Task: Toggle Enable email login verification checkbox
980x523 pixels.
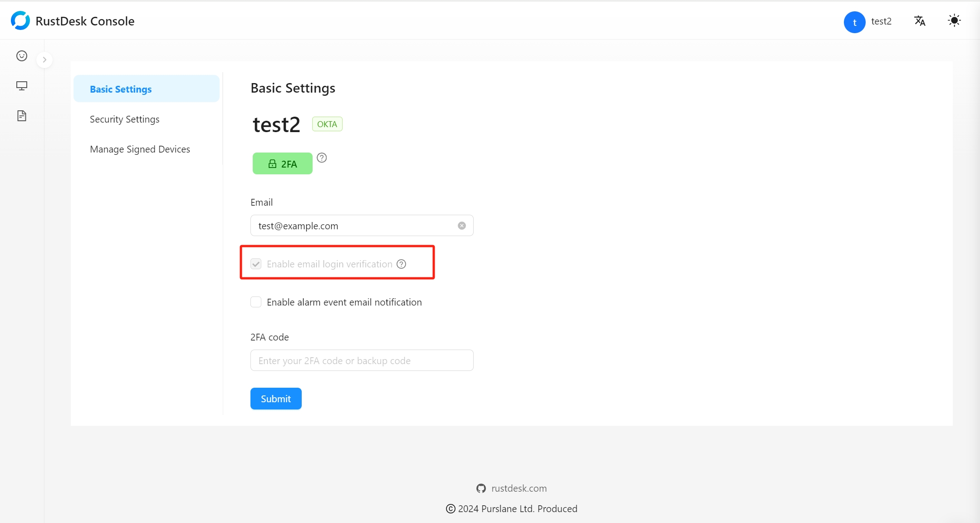Action: pyautogui.click(x=256, y=264)
